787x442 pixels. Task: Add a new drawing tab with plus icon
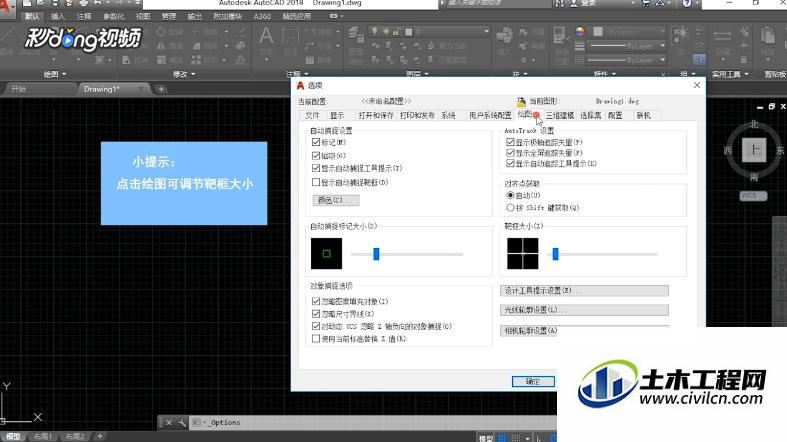pyautogui.click(x=161, y=89)
